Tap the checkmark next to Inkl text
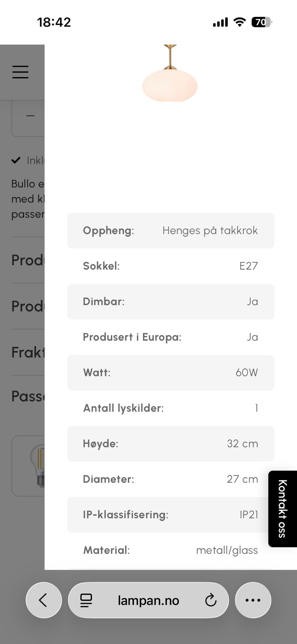The width and height of the screenshot is (297, 644). click(x=16, y=160)
